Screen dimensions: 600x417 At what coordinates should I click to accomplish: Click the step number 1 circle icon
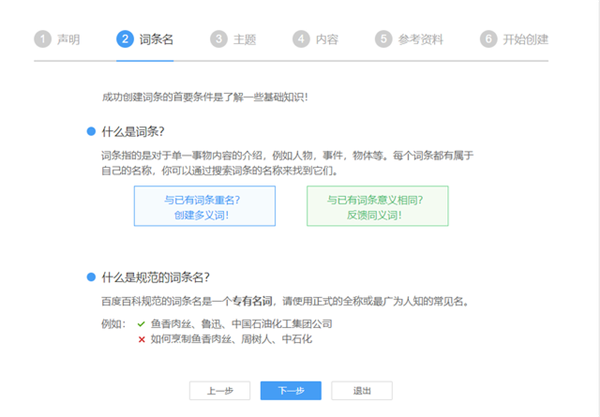coord(42,39)
